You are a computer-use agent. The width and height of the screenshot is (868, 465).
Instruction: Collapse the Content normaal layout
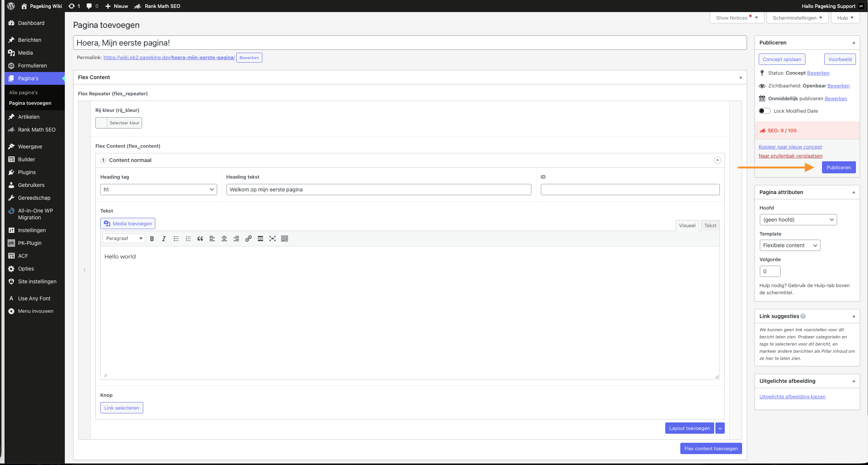tap(717, 160)
